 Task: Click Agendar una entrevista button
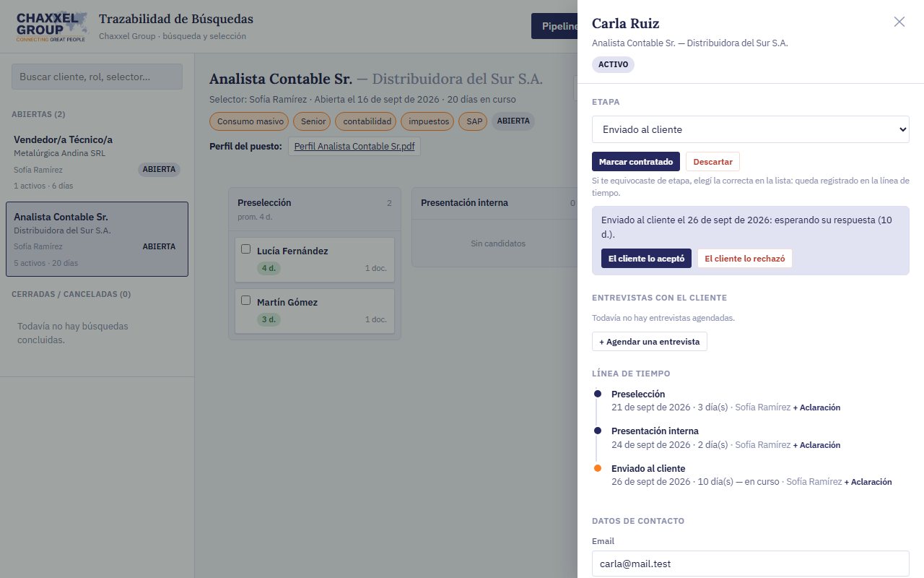point(650,342)
